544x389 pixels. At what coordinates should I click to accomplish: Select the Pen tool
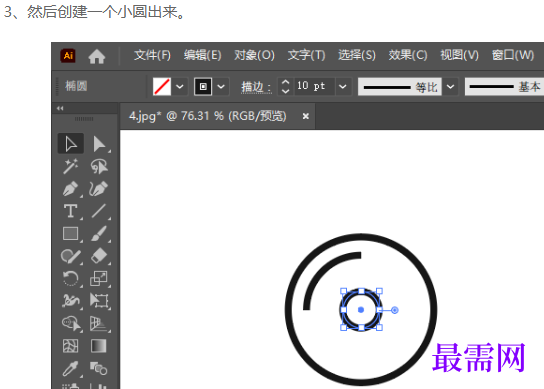[70, 189]
